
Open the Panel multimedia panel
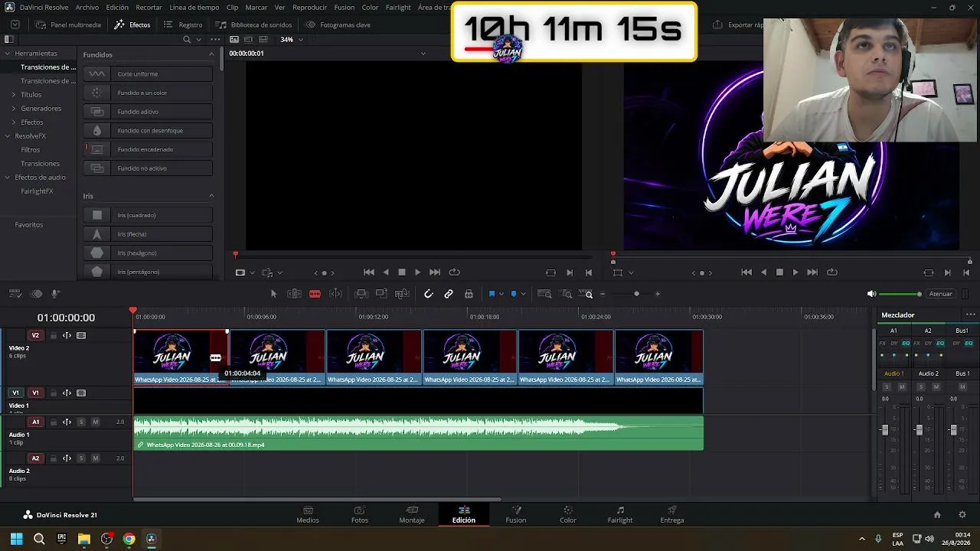pyautogui.click(x=68, y=24)
